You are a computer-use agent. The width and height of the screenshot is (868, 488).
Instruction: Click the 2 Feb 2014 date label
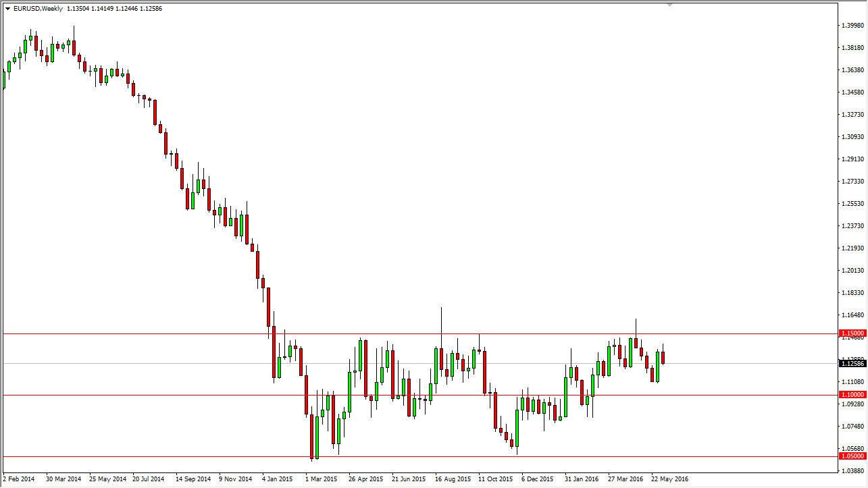tap(18, 479)
